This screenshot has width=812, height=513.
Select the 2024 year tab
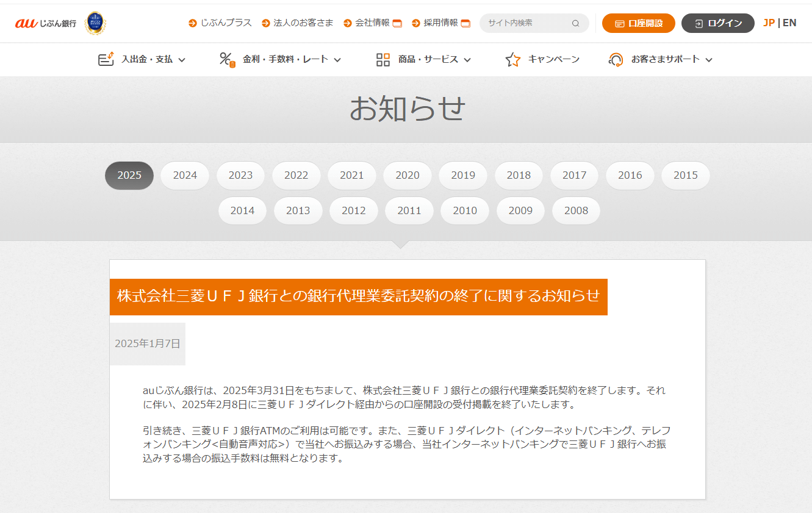(x=185, y=175)
